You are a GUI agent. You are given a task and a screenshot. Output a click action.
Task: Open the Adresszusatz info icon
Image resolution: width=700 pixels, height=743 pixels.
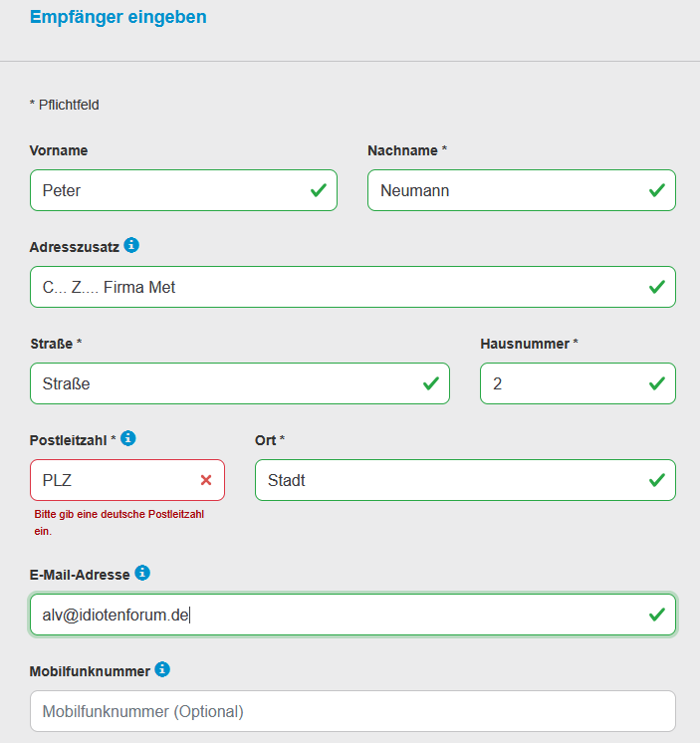click(x=131, y=245)
